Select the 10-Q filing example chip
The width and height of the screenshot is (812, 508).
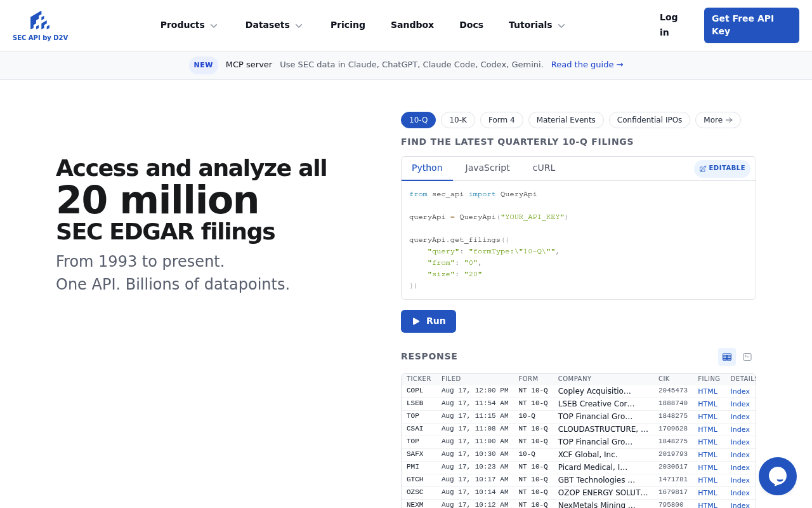418,120
